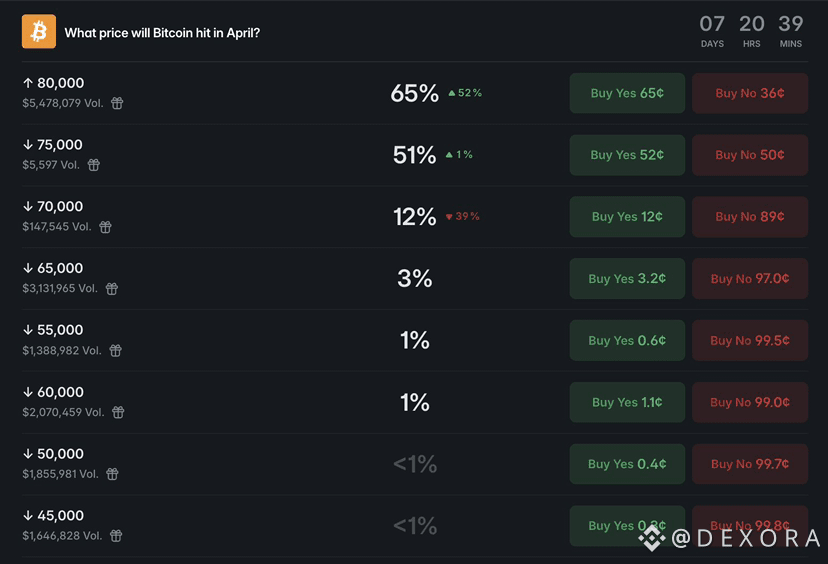
Task: Click the gift icon next to $1,388,982 Vol.
Action: click(116, 350)
